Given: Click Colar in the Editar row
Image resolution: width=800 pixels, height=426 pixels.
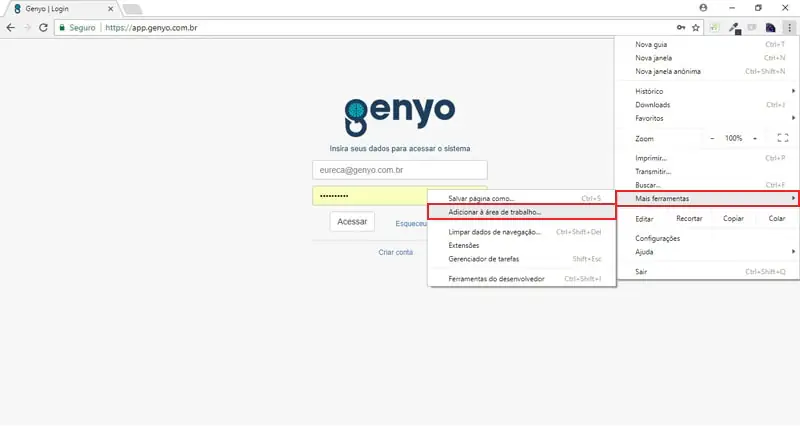Looking at the screenshot, I should coord(777,218).
